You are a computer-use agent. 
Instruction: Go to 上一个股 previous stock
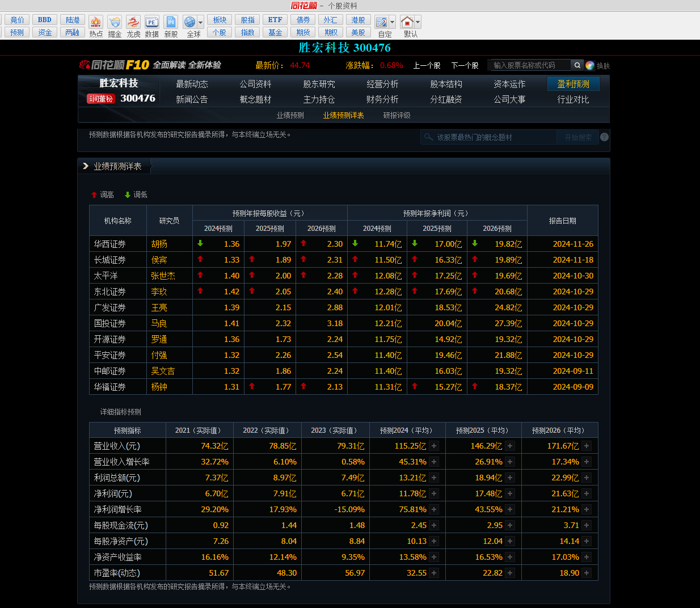(x=427, y=65)
